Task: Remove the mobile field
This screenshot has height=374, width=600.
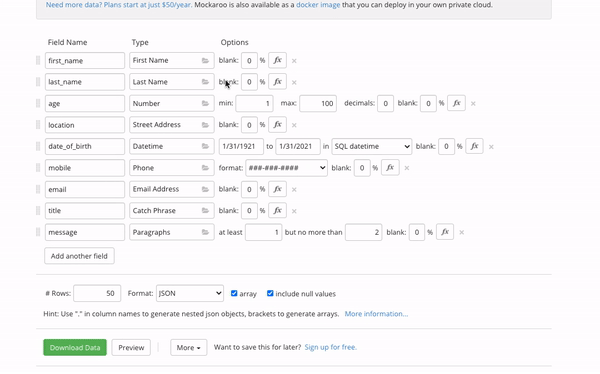Action: (x=407, y=168)
